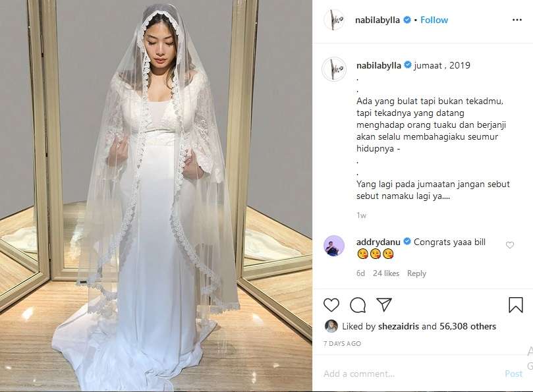View the 56,308 others who liked
The height and width of the screenshot is (392, 533).
[x=467, y=326]
